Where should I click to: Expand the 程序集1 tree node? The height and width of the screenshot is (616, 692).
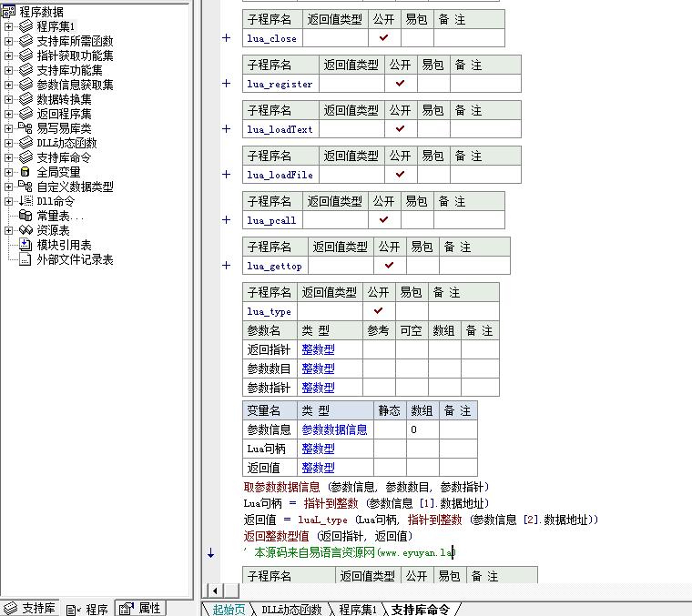click(x=8, y=26)
